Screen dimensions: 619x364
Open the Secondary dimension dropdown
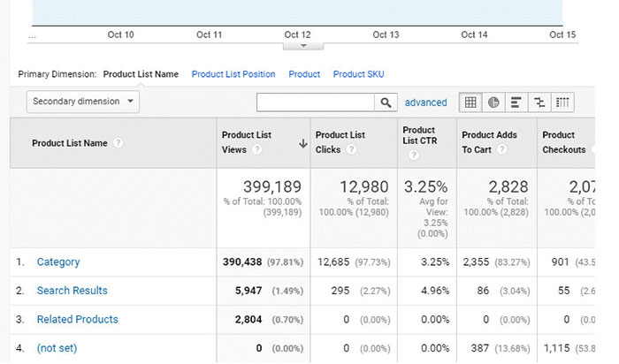coord(83,102)
